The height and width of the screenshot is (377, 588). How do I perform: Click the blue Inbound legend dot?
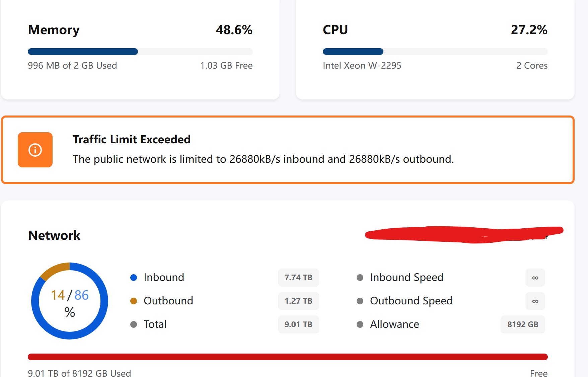(134, 278)
